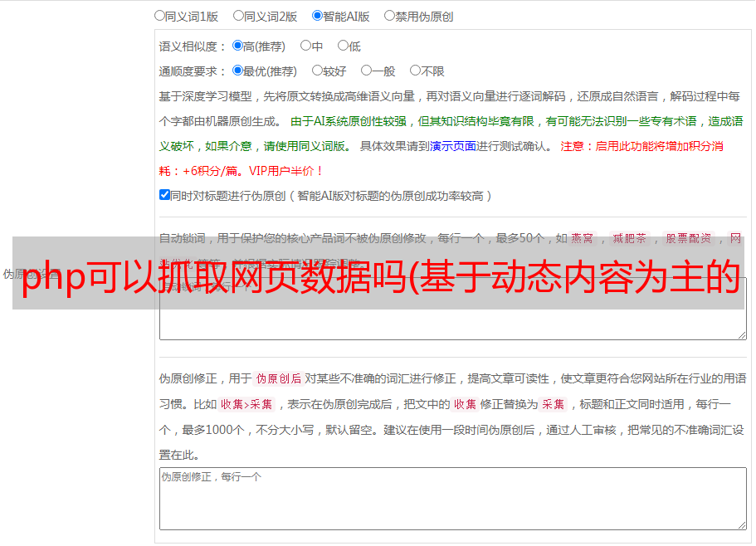Focus the 伪原创修正 textarea
The height and width of the screenshot is (546, 756).
click(x=453, y=499)
